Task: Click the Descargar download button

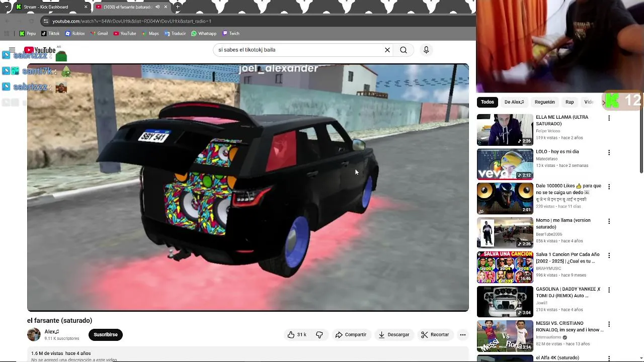Action: [x=394, y=335]
